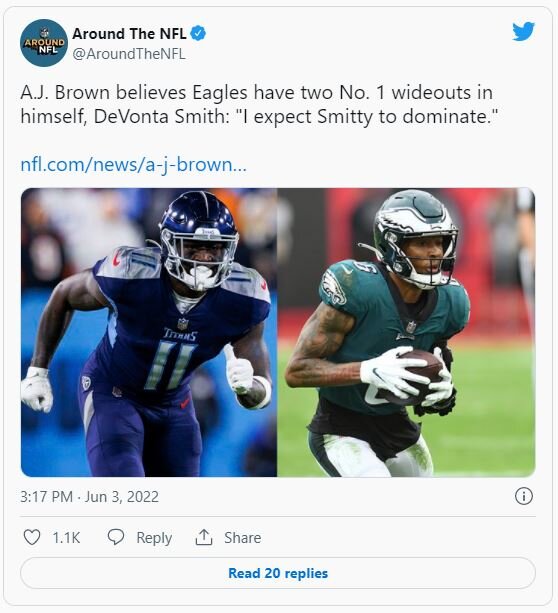The image size is (558, 613).
Task: Click the share upload arrow icon
Action: click(204, 537)
